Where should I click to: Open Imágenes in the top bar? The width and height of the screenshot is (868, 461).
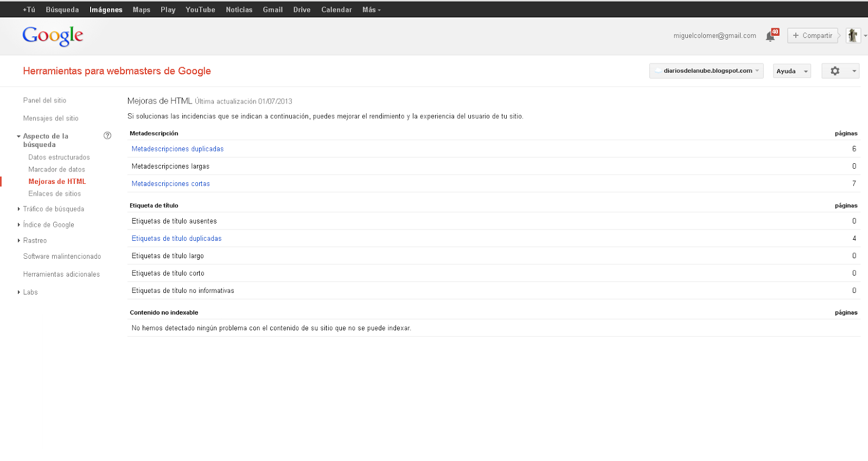tap(106, 10)
